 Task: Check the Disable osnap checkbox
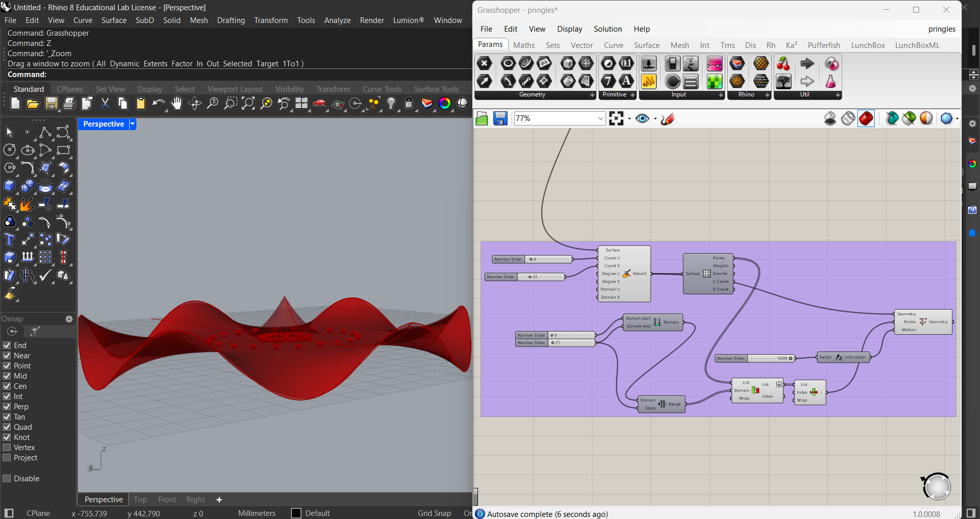[7, 478]
